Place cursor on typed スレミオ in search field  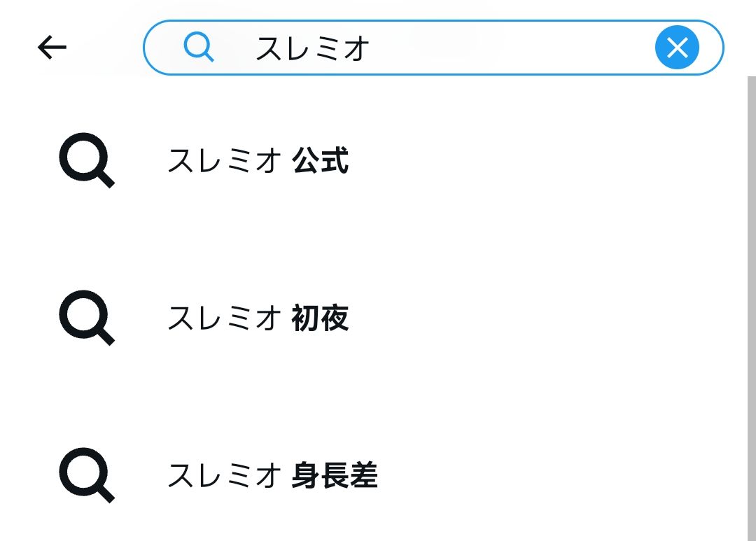312,48
